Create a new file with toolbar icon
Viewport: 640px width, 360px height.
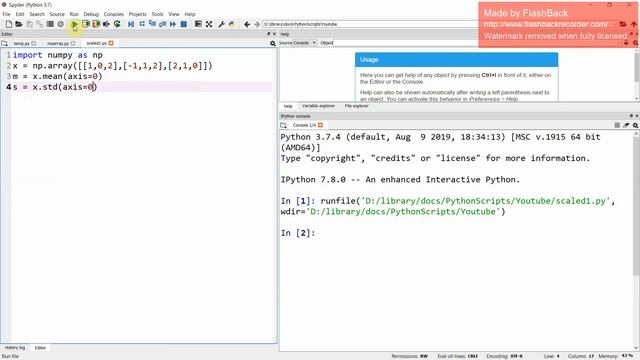9,24
